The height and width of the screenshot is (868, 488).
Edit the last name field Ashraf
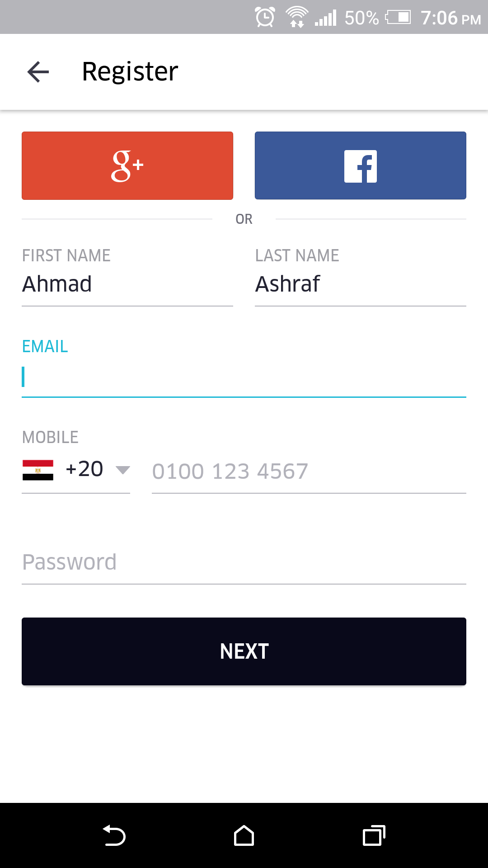click(361, 285)
